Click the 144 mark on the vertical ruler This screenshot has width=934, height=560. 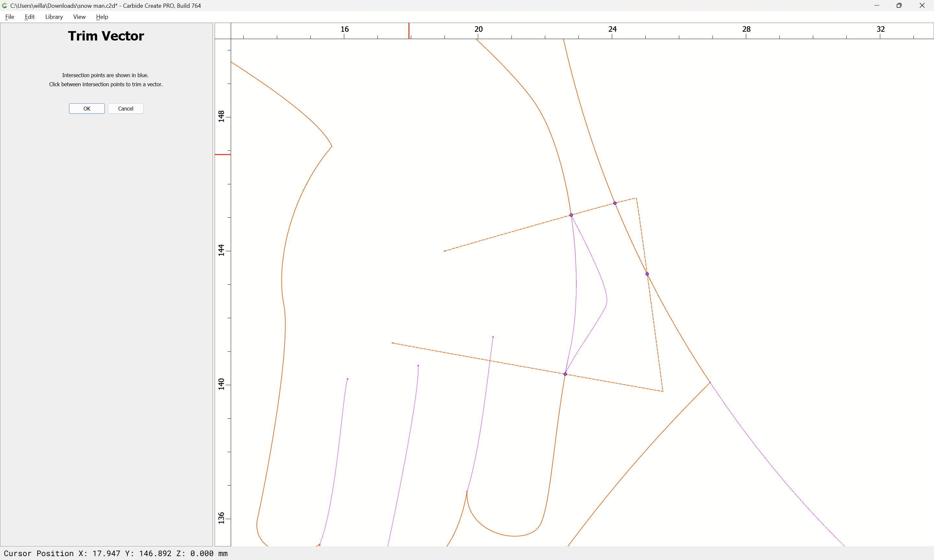[221, 251]
